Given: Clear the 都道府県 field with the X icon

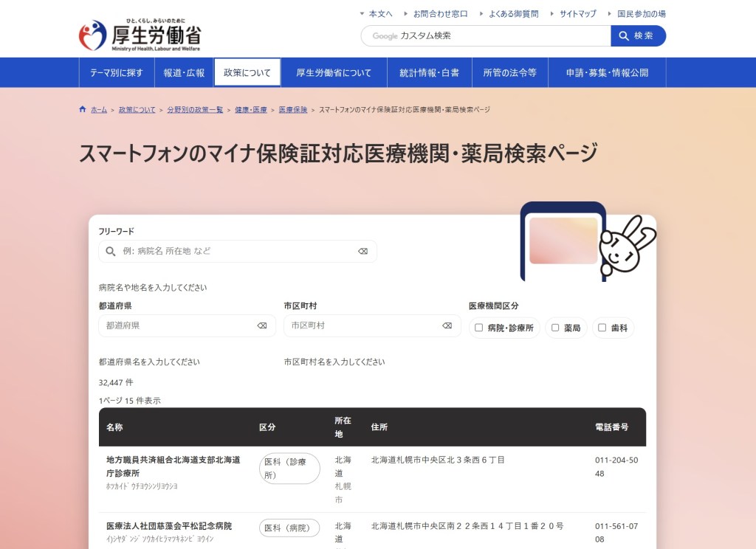Looking at the screenshot, I should [x=262, y=325].
